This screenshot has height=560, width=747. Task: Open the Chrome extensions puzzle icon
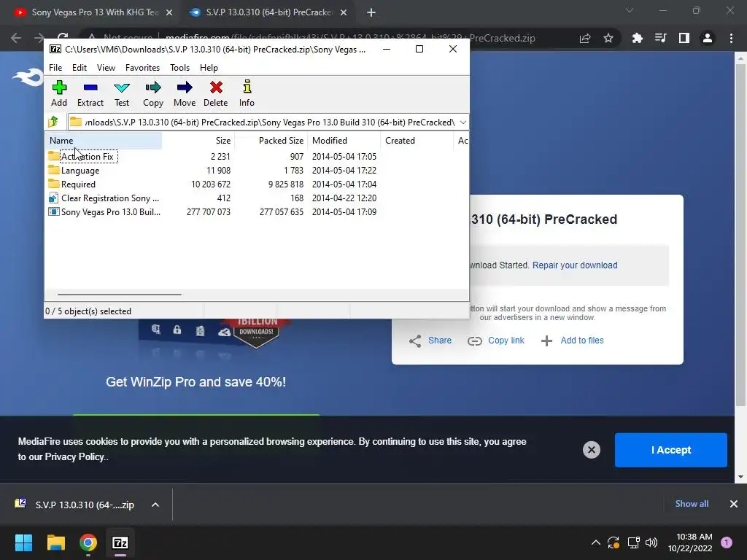point(637,38)
